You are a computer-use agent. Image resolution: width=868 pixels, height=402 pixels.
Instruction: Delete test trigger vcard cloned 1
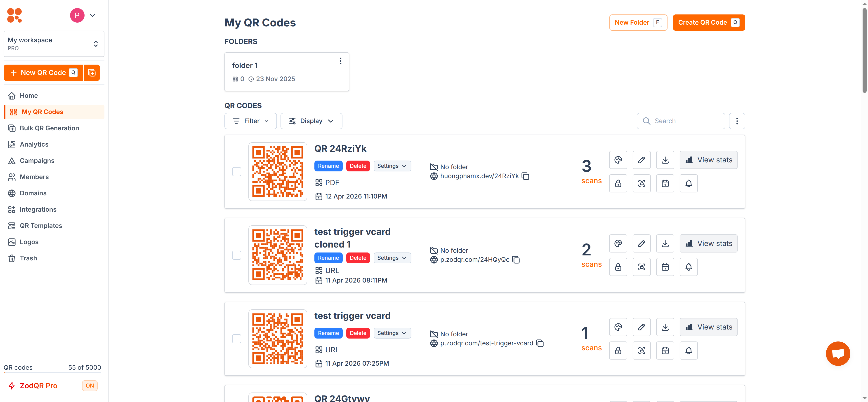click(x=358, y=258)
